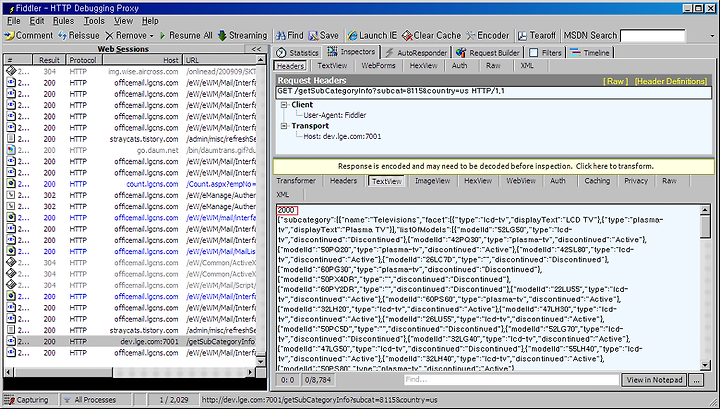The image size is (720, 409).
Task: Open the response Privacy tab
Action: (x=636, y=181)
